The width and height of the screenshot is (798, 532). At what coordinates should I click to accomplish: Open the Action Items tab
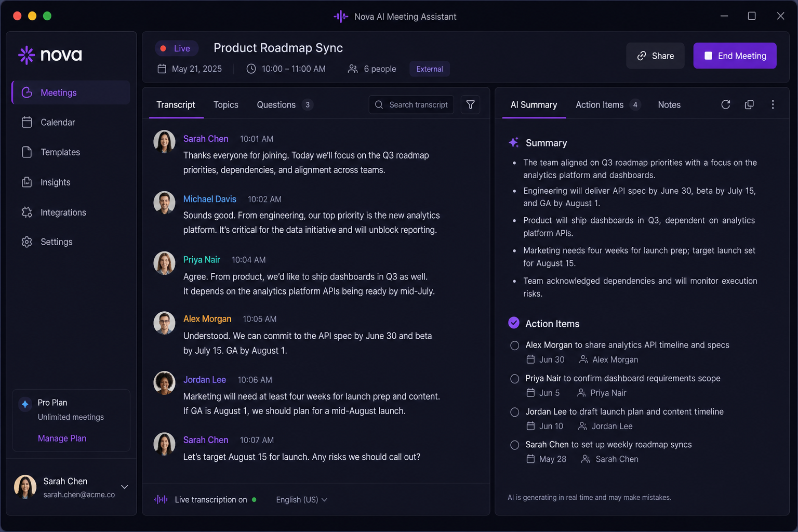tap(607, 105)
